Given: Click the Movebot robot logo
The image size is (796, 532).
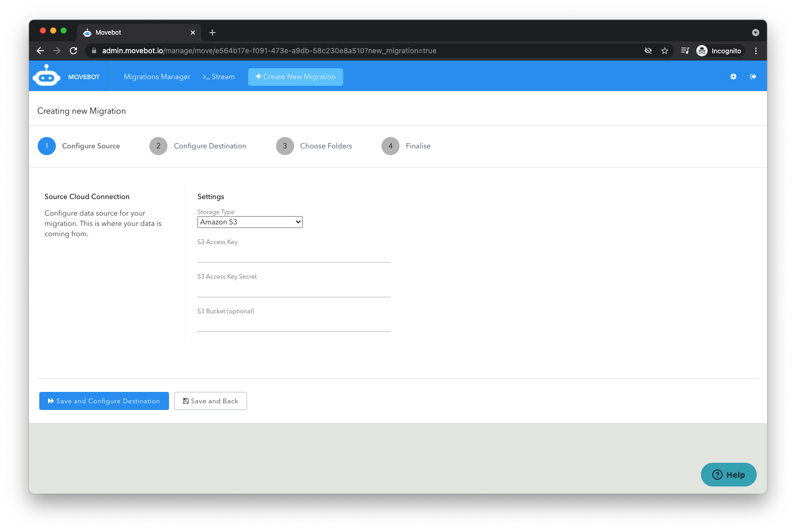Looking at the screenshot, I should tap(47, 75).
